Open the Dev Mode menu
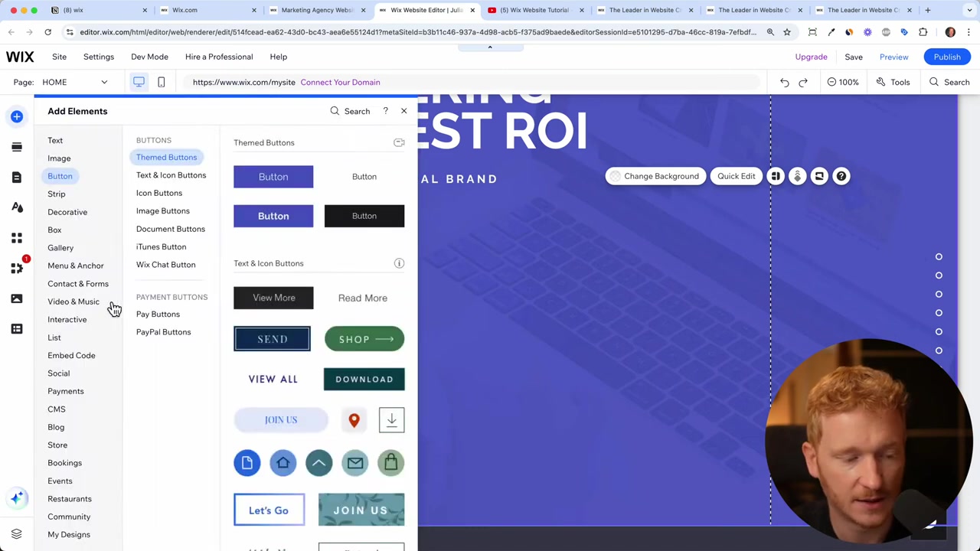Screen dimensions: 980x551 149,57
